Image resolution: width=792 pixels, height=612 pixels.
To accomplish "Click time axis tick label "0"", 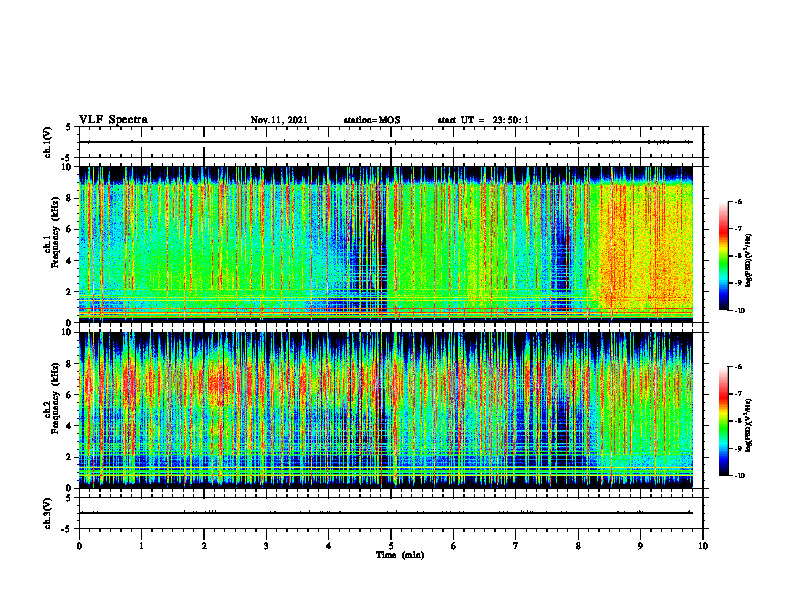I will point(79,546).
